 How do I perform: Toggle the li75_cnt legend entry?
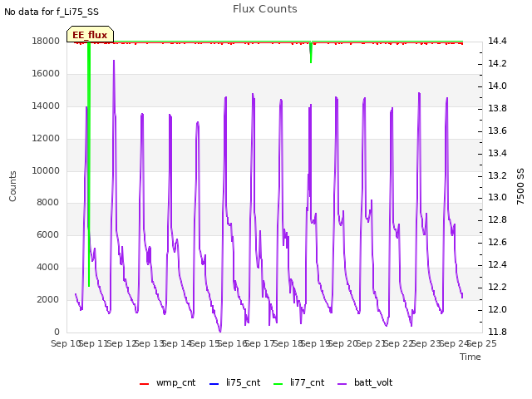tap(234, 382)
